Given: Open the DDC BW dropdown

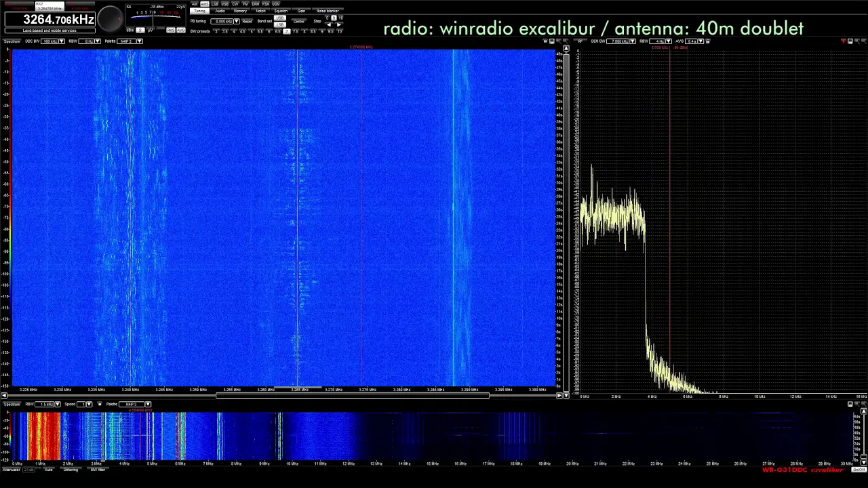Looking at the screenshot, I should (x=62, y=41).
